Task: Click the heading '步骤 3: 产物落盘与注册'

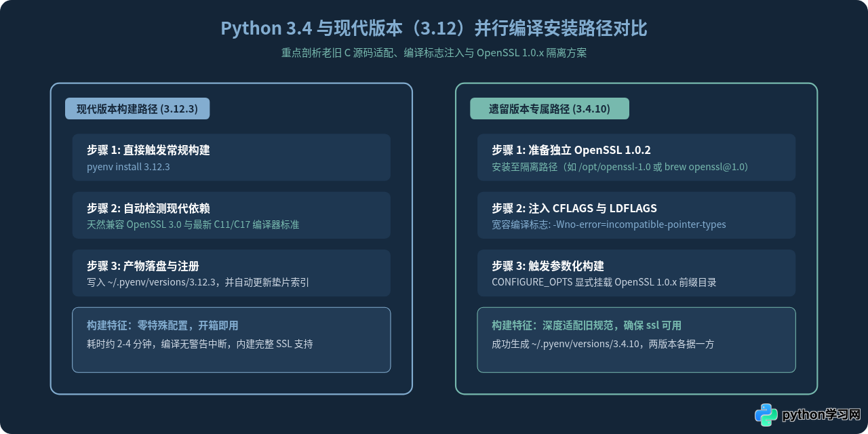Action: [x=142, y=266]
